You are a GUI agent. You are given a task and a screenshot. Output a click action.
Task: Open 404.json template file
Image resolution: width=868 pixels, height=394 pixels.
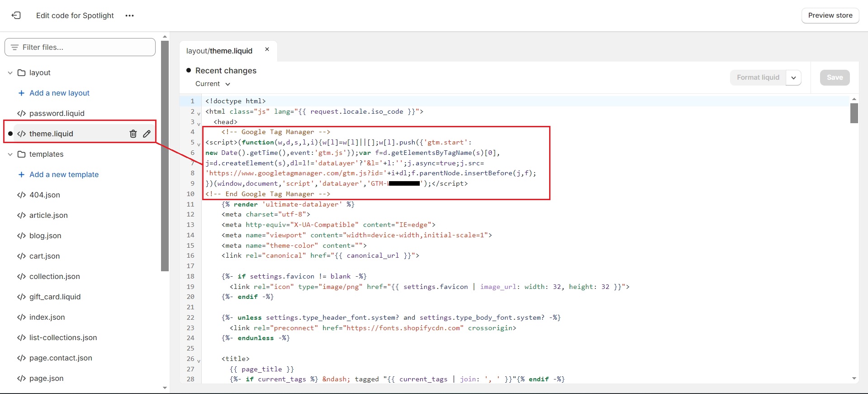click(x=44, y=195)
